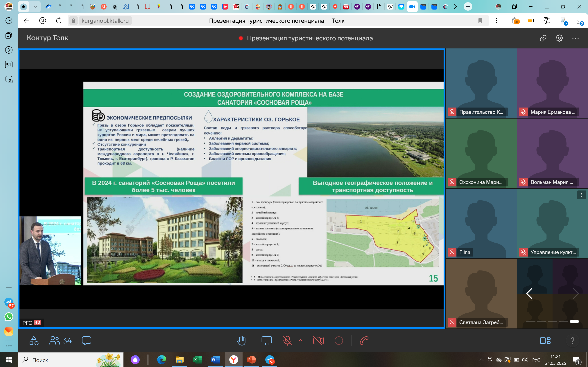Start screen sharing with monitor icon
Image resolution: width=588 pixels, height=367 pixels.
coord(267,341)
